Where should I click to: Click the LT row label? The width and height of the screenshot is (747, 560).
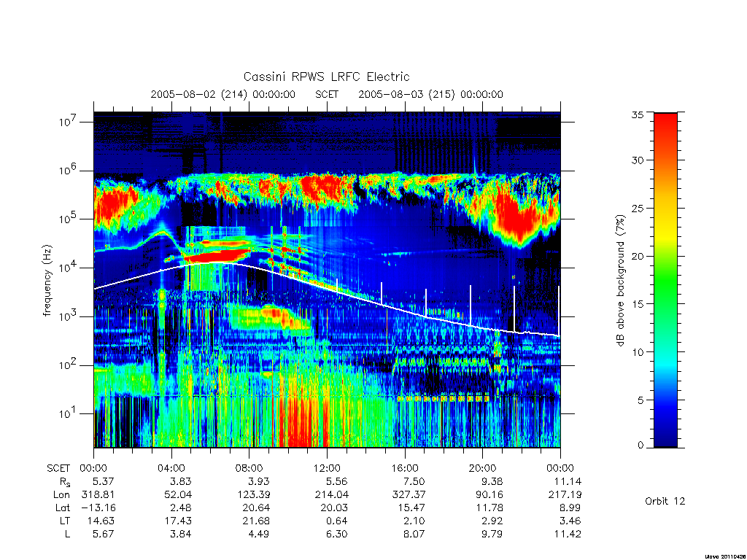click(65, 521)
